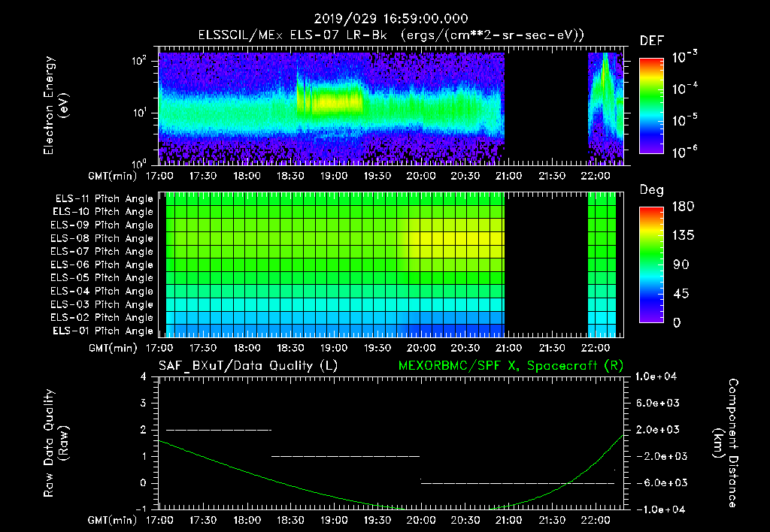Select the Raw Data Quality (Raw) axis label
Screen dimensions: 770x532
pos(56,443)
